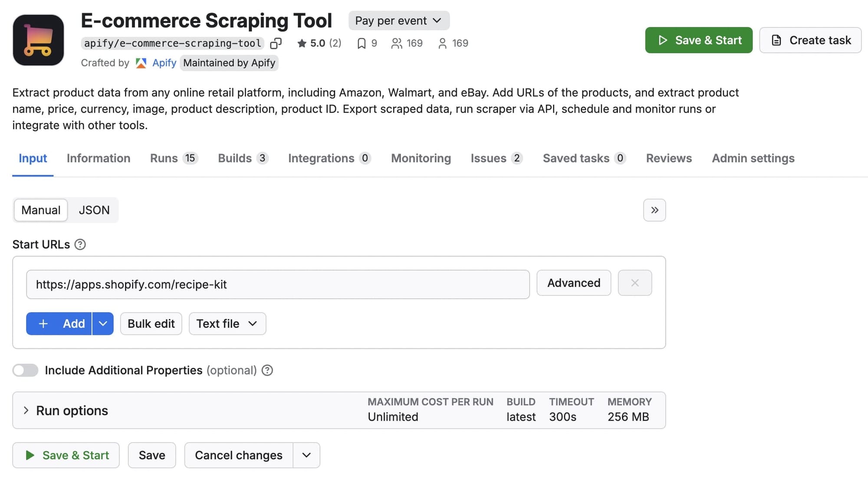The image size is (868, 479).
Task: Click the green Save & Start button
Action: (698, 40)
